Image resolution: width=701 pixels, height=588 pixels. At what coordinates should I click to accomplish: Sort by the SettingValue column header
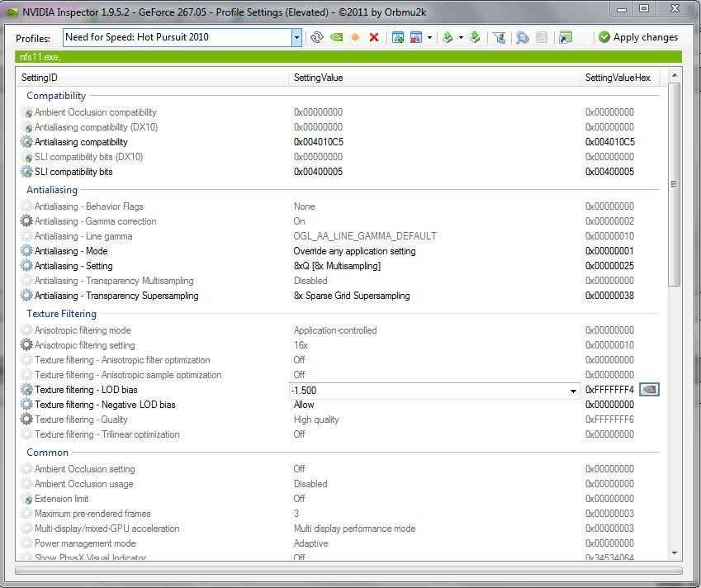434,78
